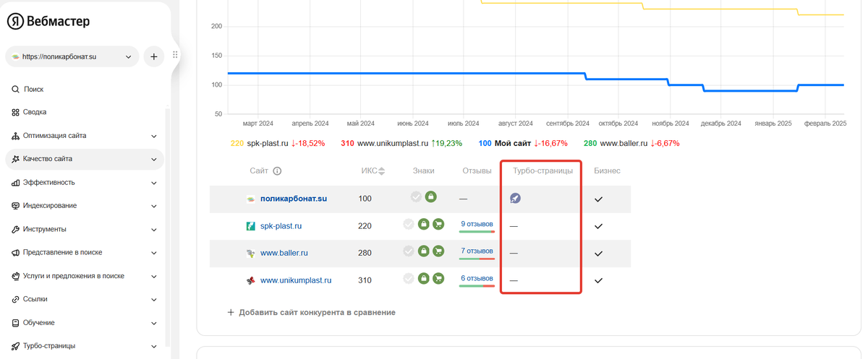
Task: Toggle www.unikumplast.ru series in chart legend
Action: [x=401, y=143]
